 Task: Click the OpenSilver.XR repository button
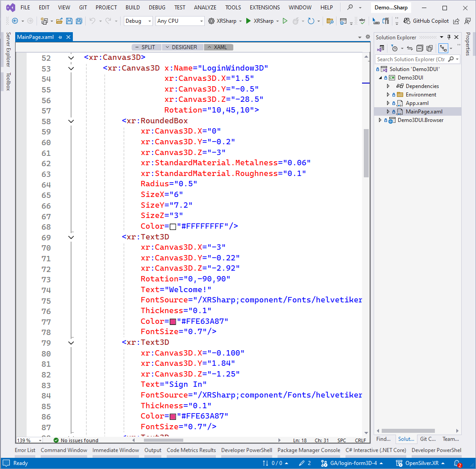(421, 463)
